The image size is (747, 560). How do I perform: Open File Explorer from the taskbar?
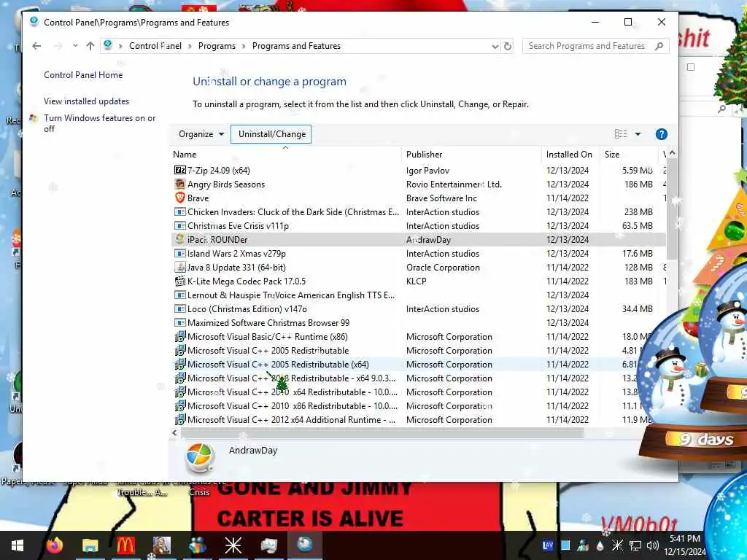(90, 545)
